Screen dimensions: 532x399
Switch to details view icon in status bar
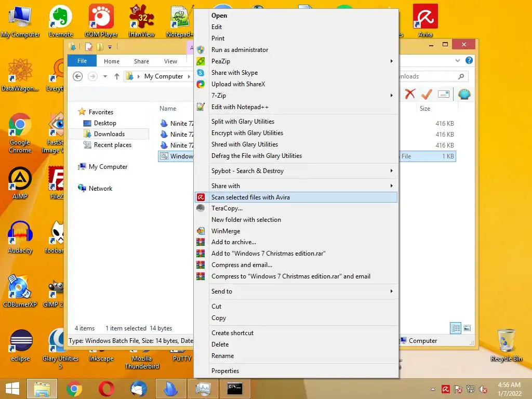(455, 328)
